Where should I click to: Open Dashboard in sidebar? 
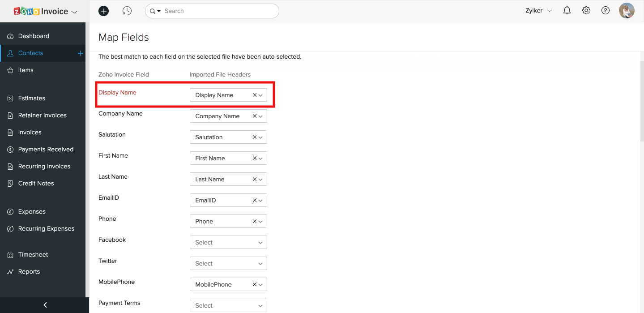34,36
